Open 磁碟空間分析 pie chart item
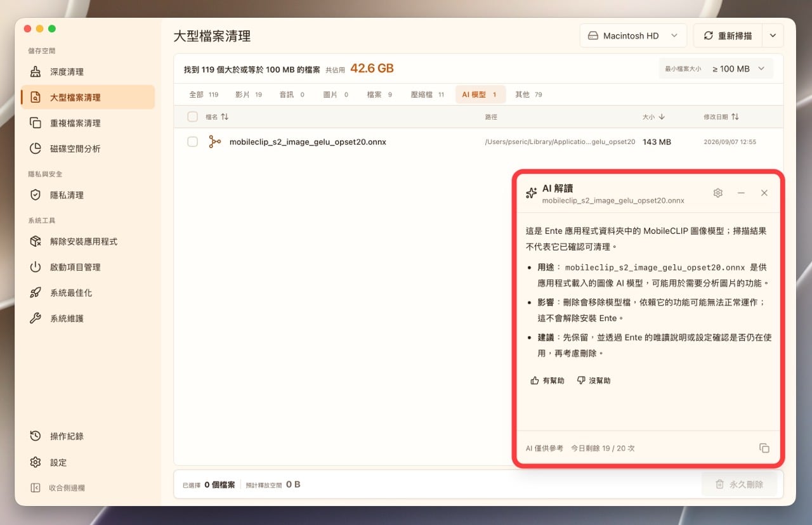 click(x=88, y=148)
